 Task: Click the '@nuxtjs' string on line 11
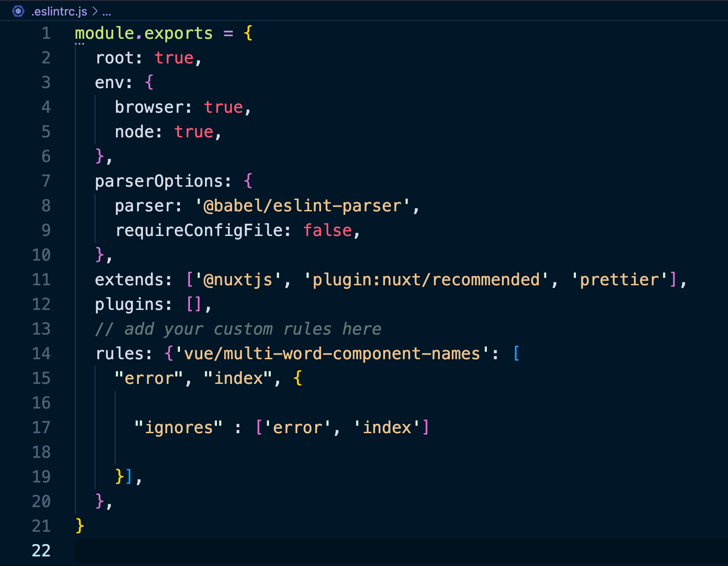[x=238, y=279]
